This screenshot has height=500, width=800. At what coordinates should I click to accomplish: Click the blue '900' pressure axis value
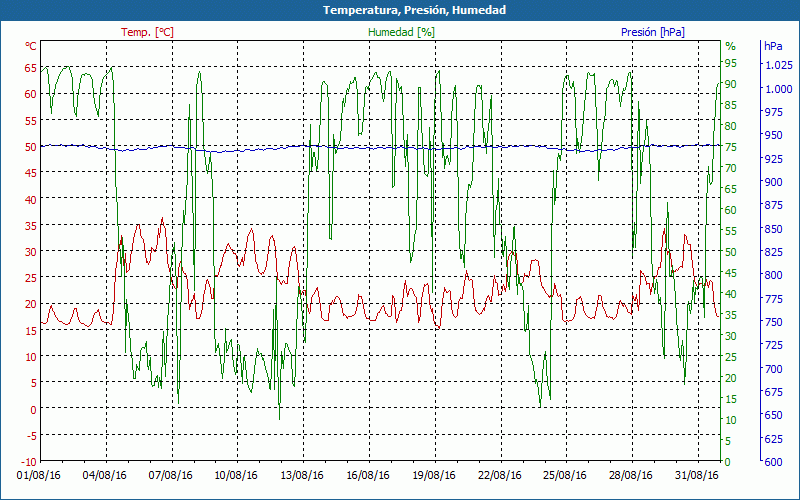774,182
